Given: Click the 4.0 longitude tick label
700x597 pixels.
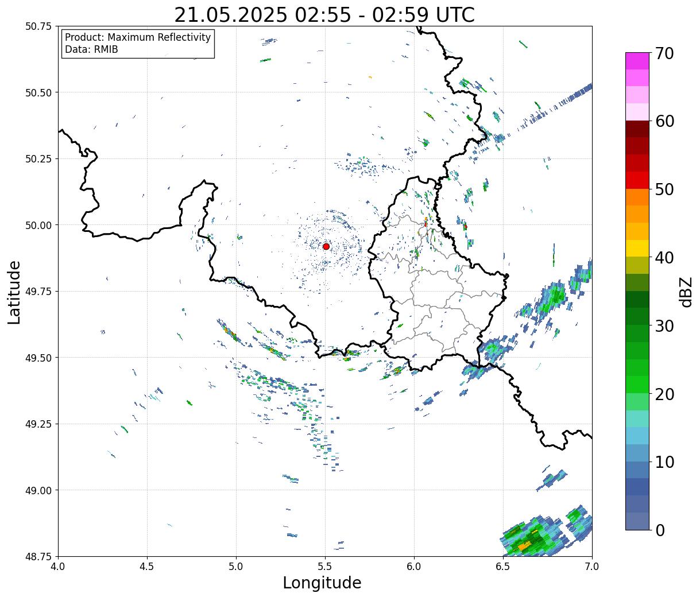Looking at the screenshot, I should point(58,567).
